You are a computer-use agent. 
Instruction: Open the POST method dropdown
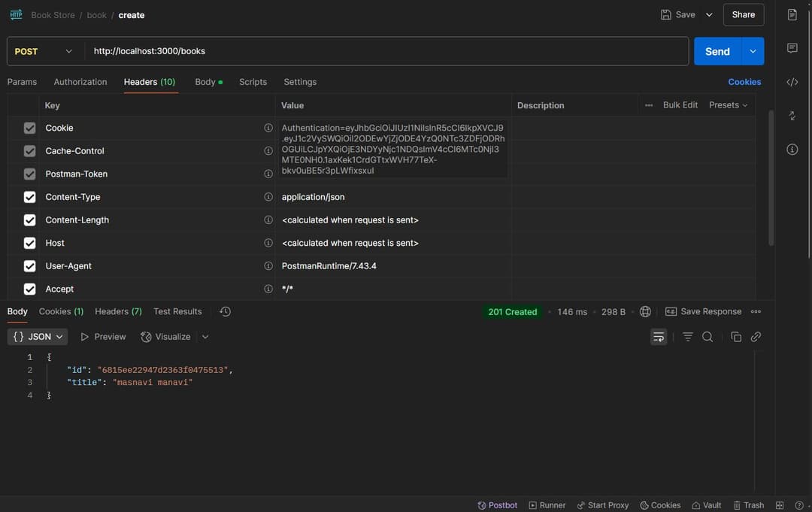point(44,51)
